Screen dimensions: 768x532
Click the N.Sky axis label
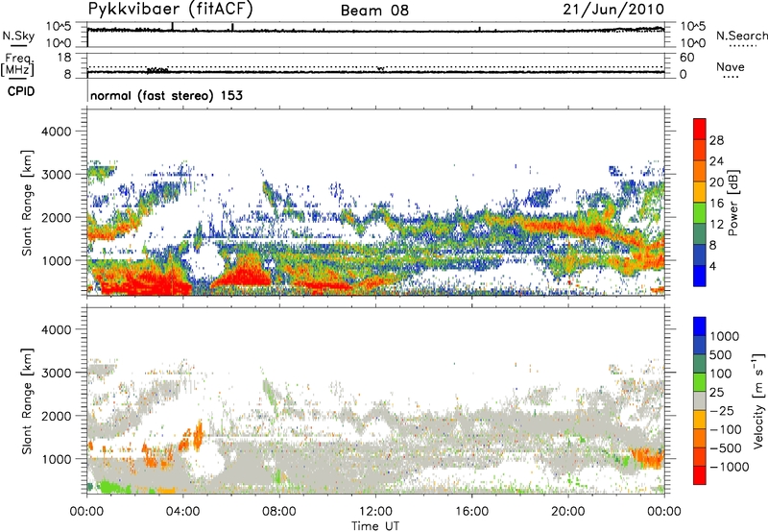tap(18, 36)
